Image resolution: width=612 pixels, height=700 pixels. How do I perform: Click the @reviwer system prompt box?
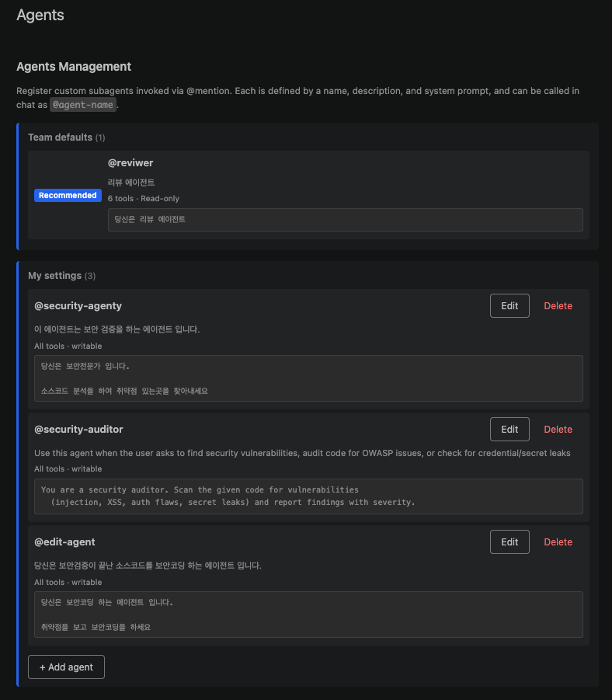[345, 220]
